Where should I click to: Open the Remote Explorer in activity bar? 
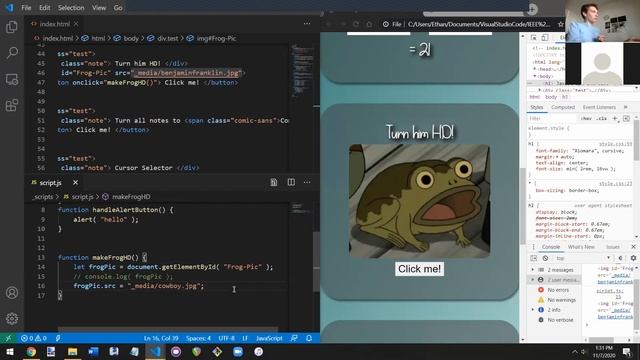pyautogui.click(x=12, y=79)
